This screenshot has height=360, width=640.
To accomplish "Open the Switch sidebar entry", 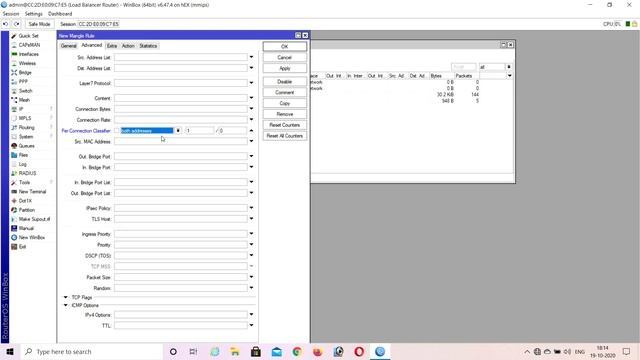I will coord(25,91).
